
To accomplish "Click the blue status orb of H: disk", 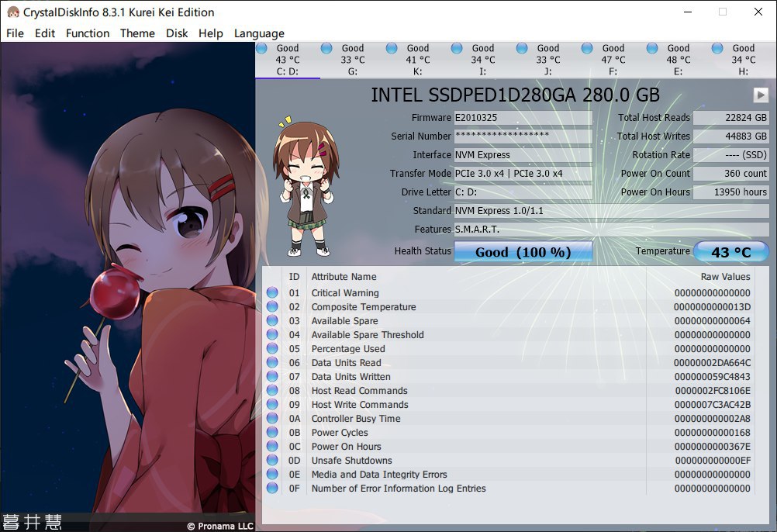I will click(x=717, y=48).
